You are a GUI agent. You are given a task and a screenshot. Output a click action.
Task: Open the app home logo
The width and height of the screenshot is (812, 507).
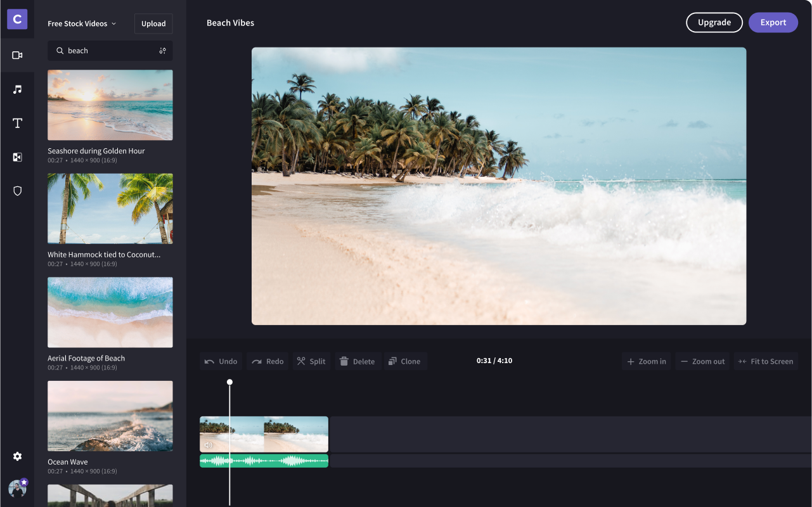pos(17,19)
